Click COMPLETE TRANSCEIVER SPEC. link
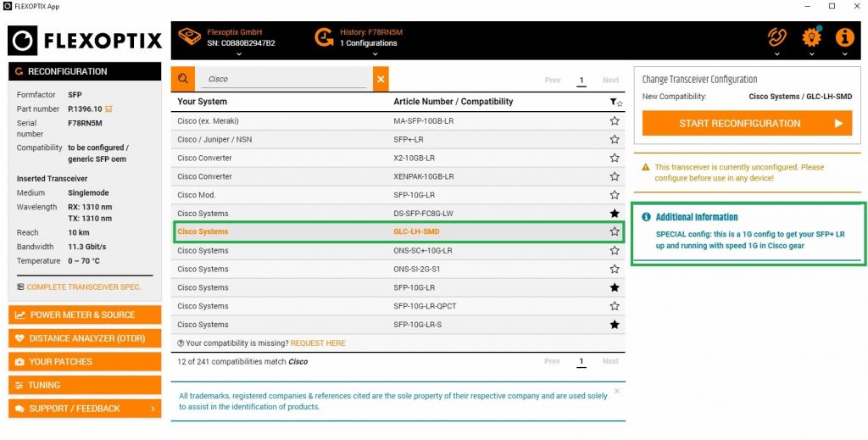Image resolution: width=868 pixels, height=440 pixels. [84, 287]
